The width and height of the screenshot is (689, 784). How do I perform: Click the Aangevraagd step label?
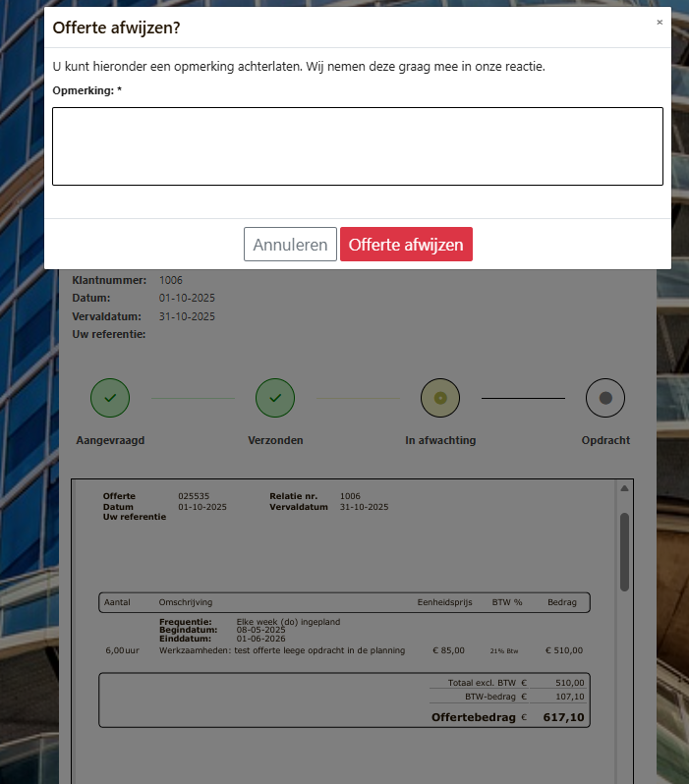pyautogui.click(x=110, y=440)
